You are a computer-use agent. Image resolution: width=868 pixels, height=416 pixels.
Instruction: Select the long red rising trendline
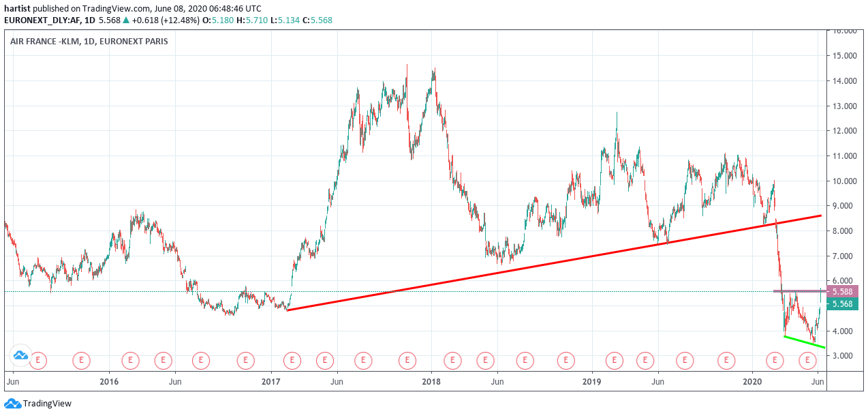pos(554,263)
